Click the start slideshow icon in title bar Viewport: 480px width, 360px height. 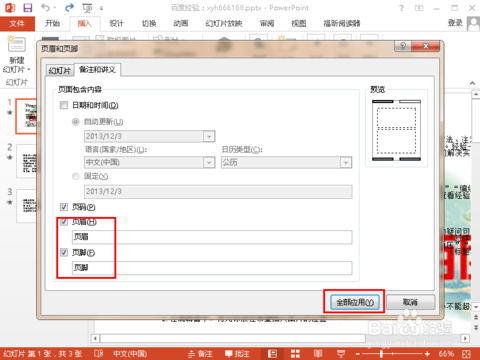pos(87,8)
